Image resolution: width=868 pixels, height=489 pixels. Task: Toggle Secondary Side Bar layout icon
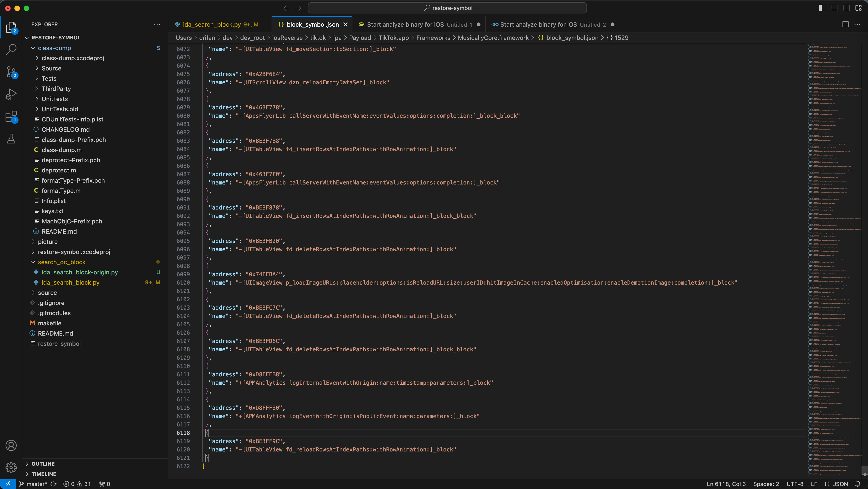pos(846,8)
